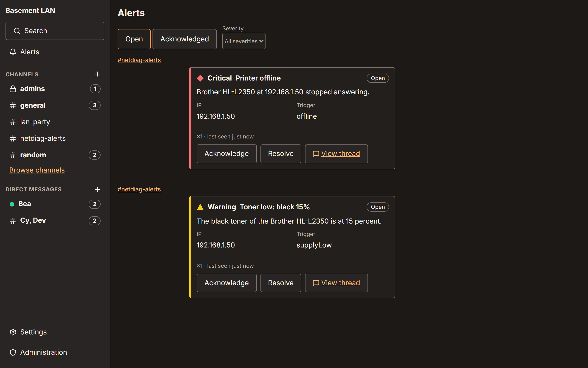The height and width of the screenshot is (368, 588).
Task: Open the admins private channel
Action: [x=55, y=89]
